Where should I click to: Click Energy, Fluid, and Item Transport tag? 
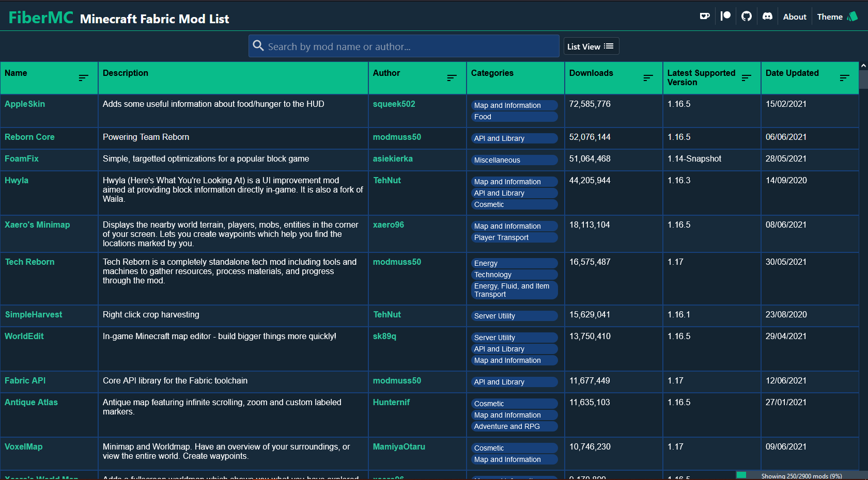coord(514,290)
